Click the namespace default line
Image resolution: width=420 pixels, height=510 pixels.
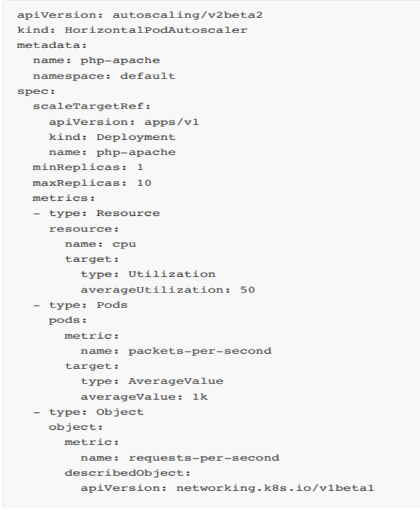(x=104, y=76)
